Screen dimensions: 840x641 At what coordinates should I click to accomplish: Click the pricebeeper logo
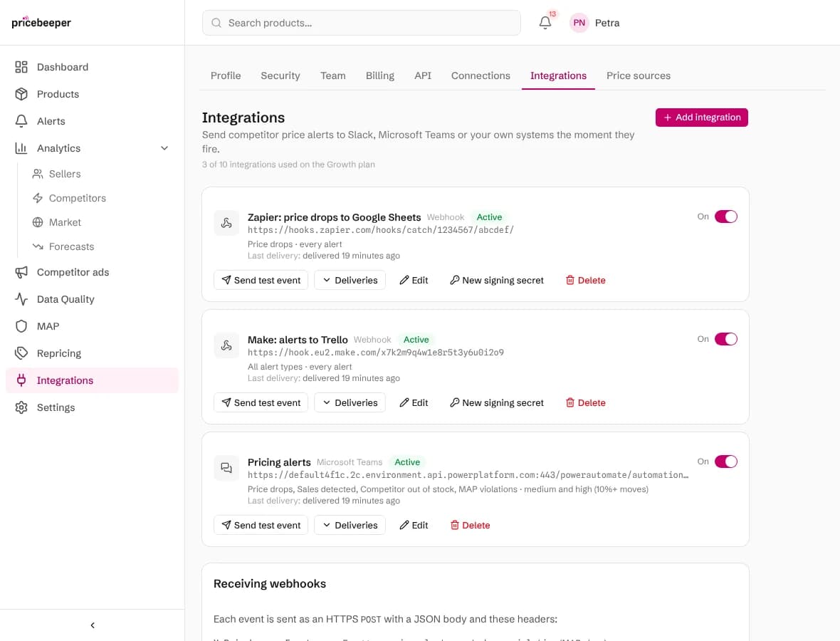point(41,23)
